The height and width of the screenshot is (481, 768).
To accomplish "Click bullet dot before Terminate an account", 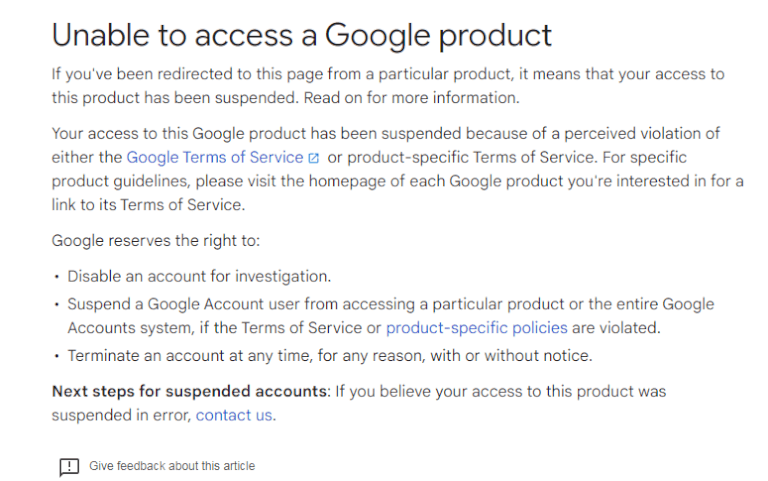I will [x=57, y=356].
